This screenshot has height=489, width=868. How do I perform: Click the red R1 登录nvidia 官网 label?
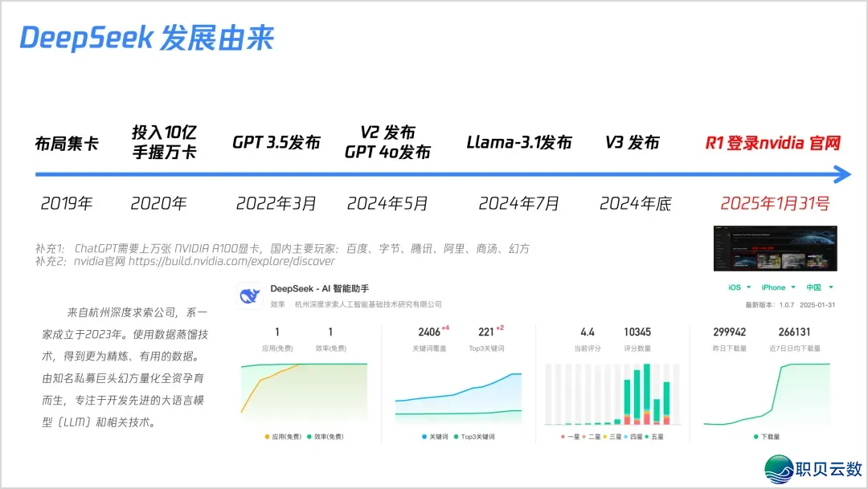tap(773, 143)
